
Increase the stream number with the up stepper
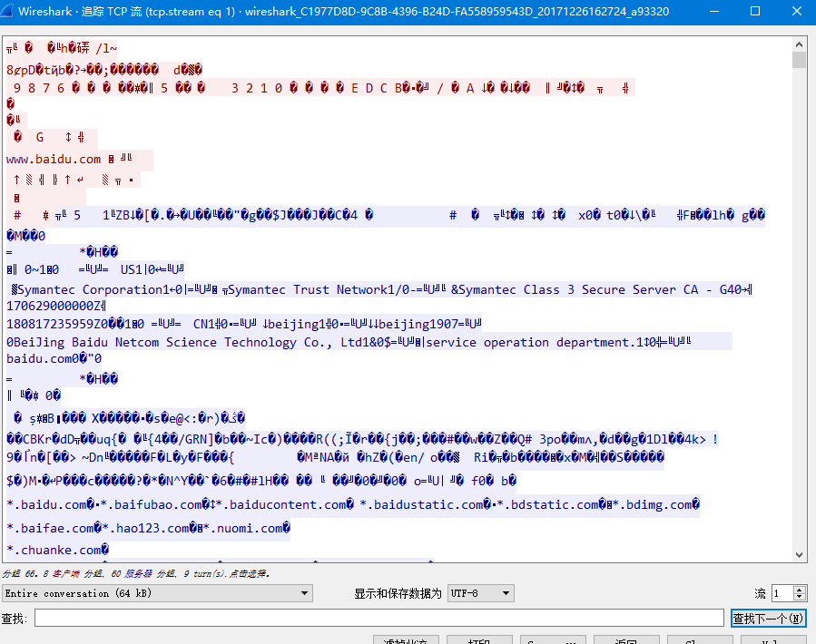(800, 590)
